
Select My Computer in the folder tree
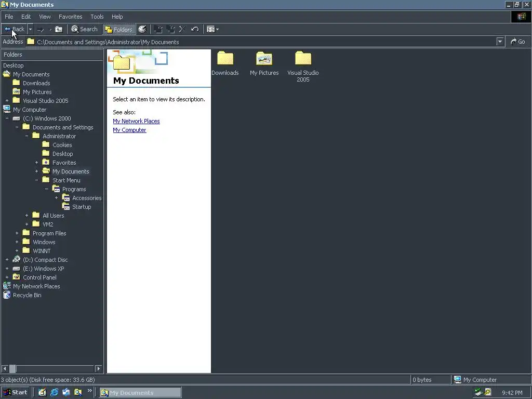[30, 110]
